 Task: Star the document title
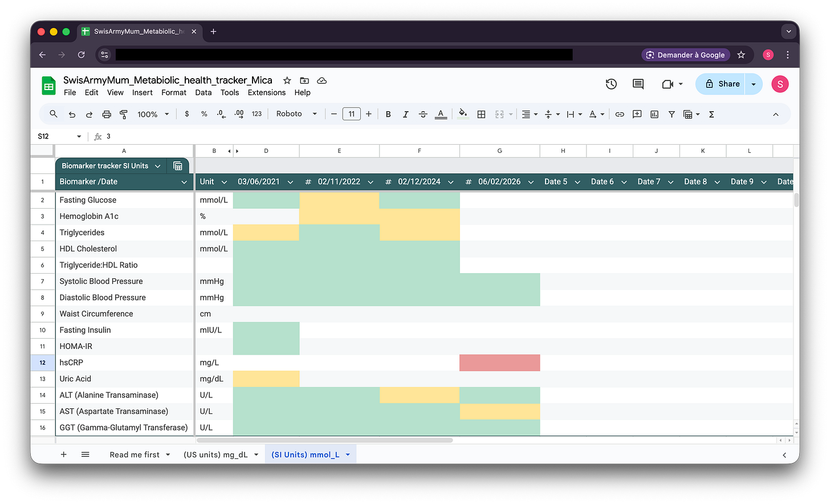point(287,80)
